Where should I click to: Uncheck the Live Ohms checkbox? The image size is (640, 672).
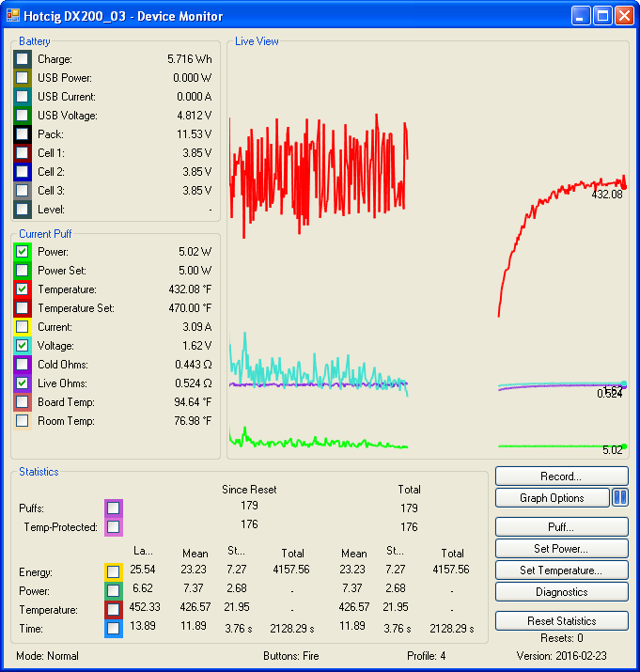[x=23, y=383]
